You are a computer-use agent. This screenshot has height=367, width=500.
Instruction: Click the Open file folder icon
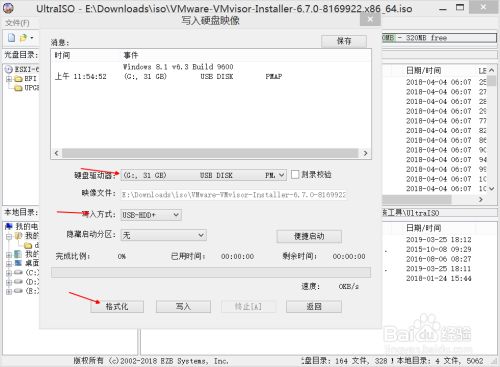[x=23, y=38]
